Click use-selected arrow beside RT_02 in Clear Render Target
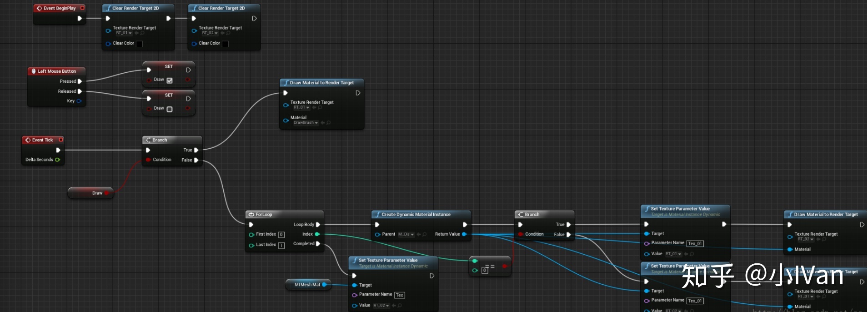The height and width of the screenshot is (312, 868). [x=222, y=33]
